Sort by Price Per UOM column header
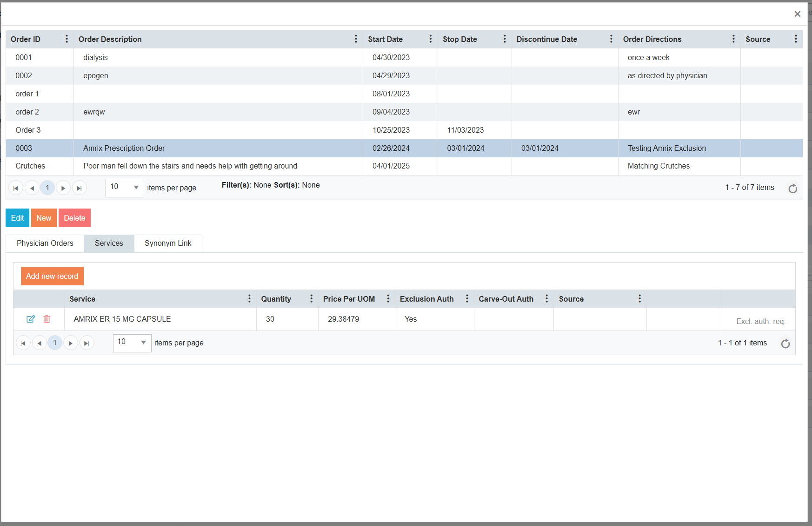The image size is (812, 526). [349, 299]
